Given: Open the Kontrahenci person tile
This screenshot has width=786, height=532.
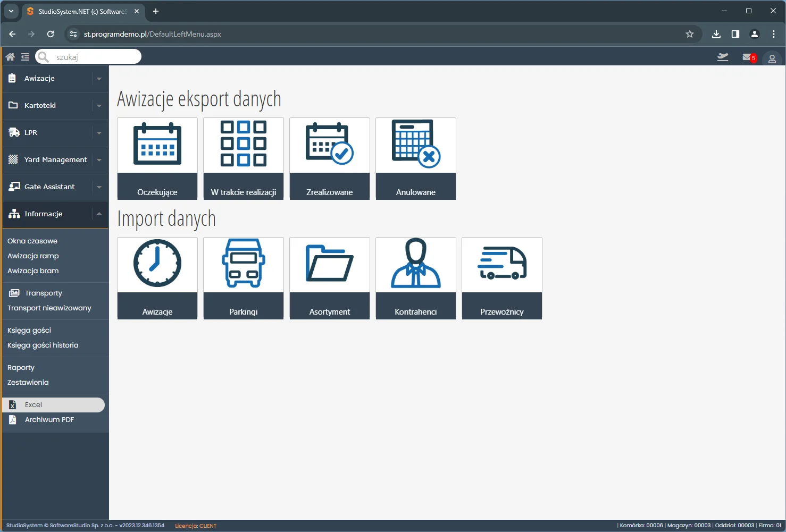Looking at the screenshot, I should (416, 278).
